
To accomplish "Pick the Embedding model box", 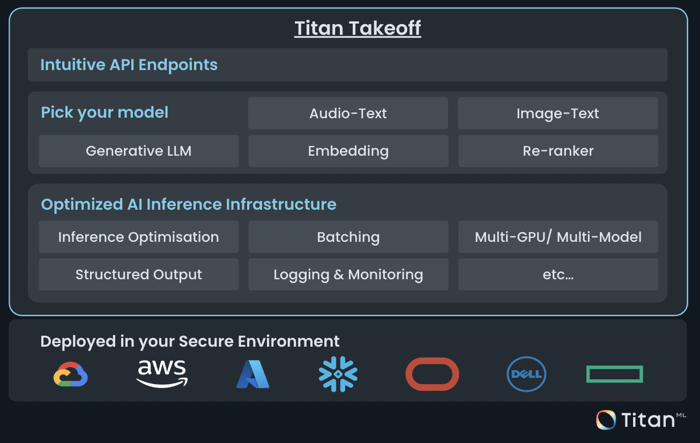I will [x=348, y=151].
